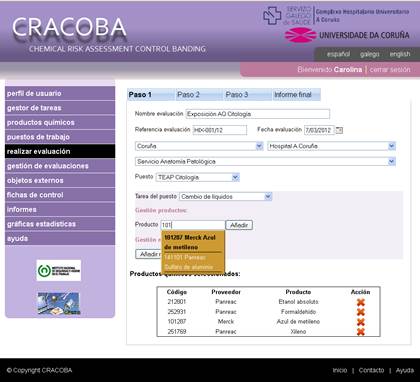Click the Añadir button next to Producto
This screenshot has width=420, height=382.
coord(239,225)
